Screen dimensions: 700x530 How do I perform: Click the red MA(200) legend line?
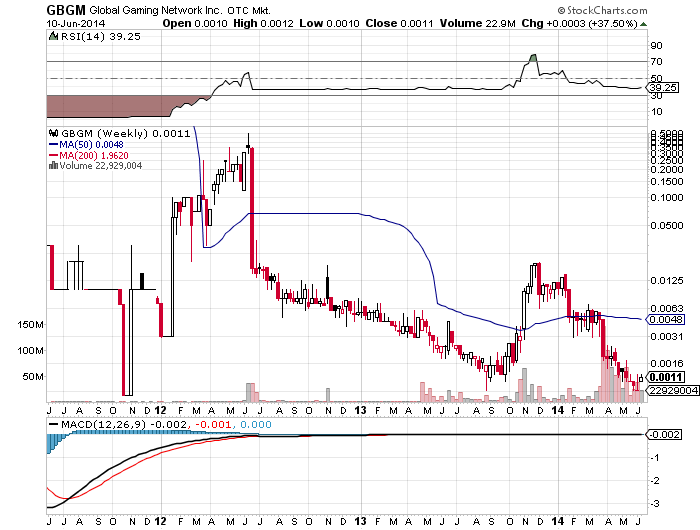(x=53, y=155)
